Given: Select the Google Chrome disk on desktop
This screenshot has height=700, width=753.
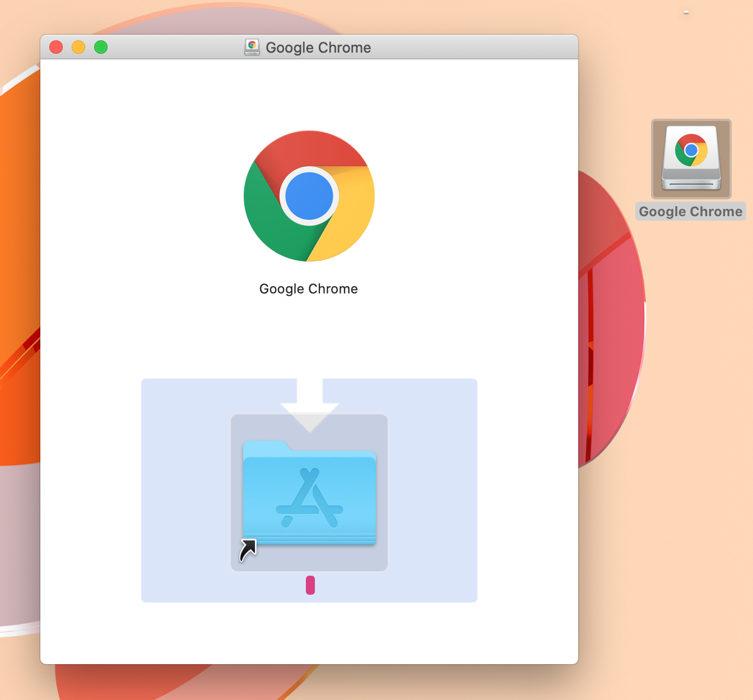Looking at the screenshot, I should pos(691,158).
